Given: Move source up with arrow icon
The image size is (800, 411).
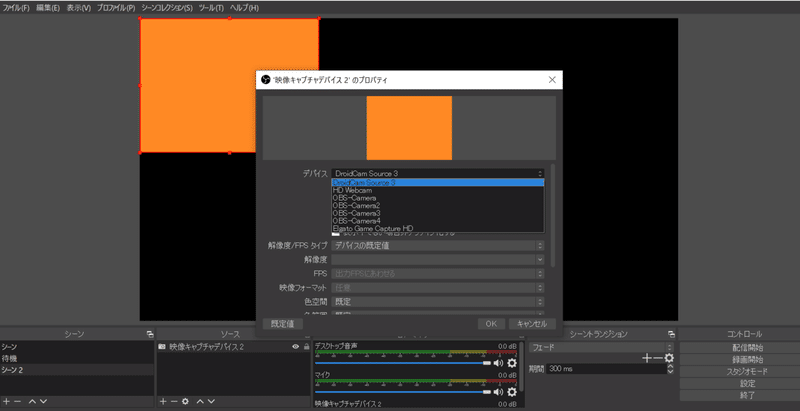Looking at the screenshot, I should tap(200, 401).
